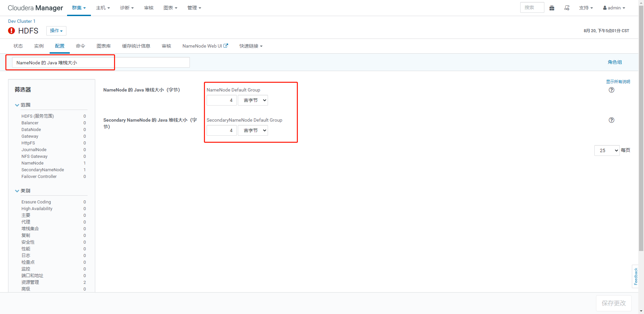Click the 保存更改 button
The height and width of the screenshot is (314, 644).
613,303
